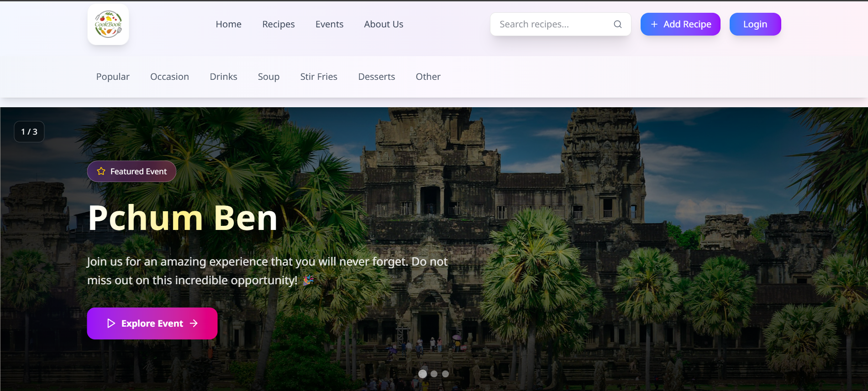Select the Popular category tab

click(113, 77)
